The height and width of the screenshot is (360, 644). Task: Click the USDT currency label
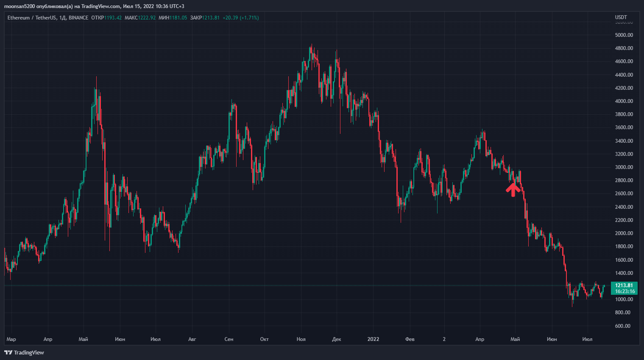point(621,17)
